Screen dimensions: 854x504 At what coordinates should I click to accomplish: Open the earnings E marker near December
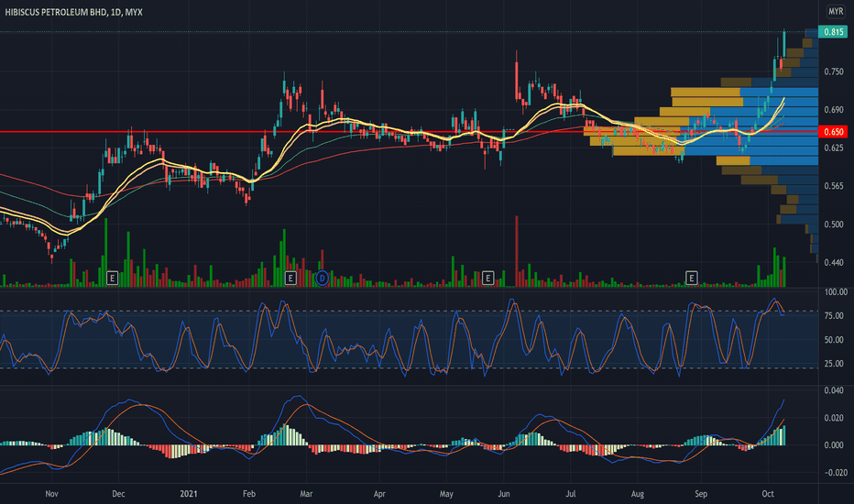tap(112, 279)
